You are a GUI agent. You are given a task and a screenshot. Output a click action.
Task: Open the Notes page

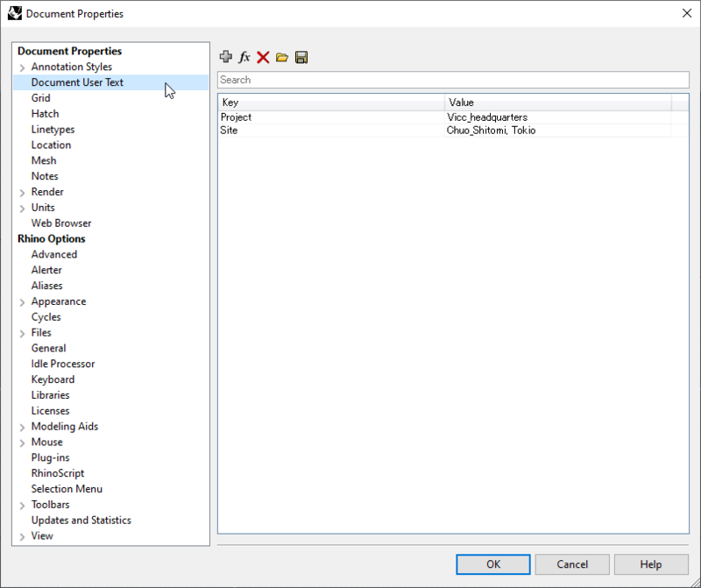45,176
